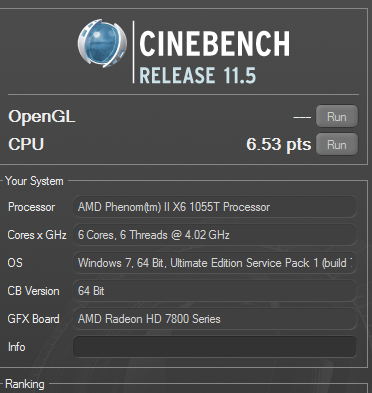Click the GFX Board field showing Radeon HD
372x393 pixels.
point(215,319)
